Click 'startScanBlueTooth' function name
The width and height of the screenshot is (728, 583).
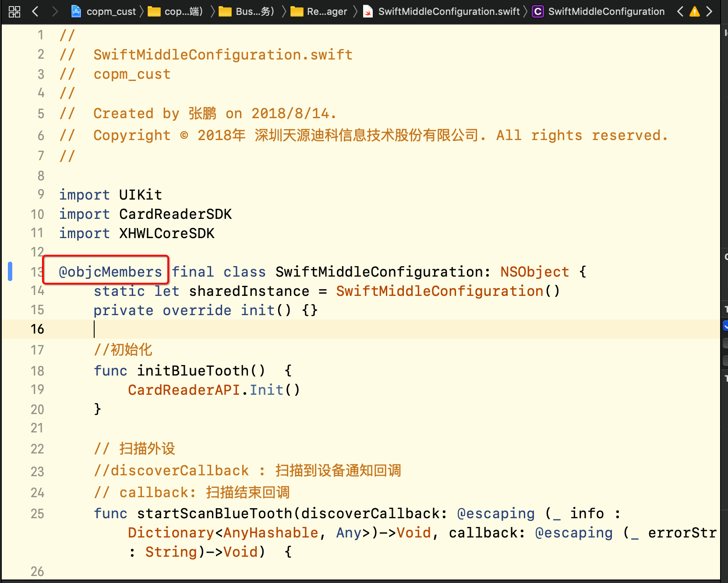tap(214, 513)
